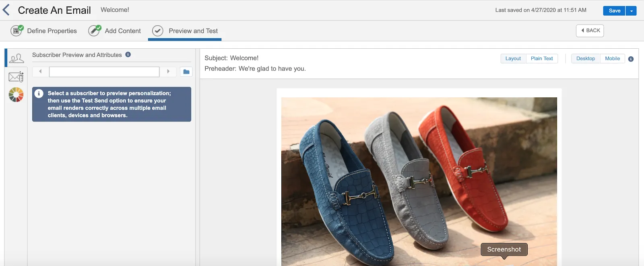Click the 'Subject: Welcome!' line
This screenshot has width=644, height=266.
point(231,58)
